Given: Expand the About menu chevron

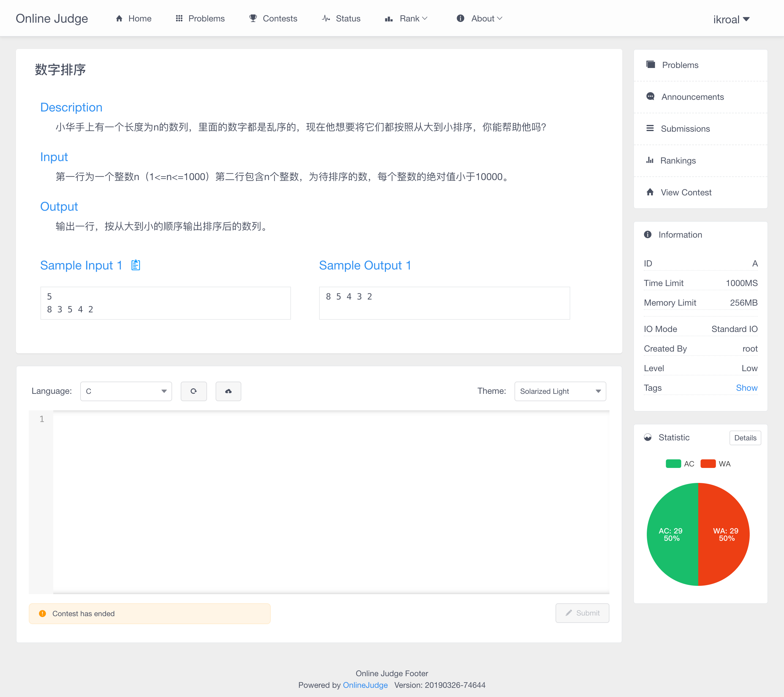Looking at the screenshot, I should 499,18.
